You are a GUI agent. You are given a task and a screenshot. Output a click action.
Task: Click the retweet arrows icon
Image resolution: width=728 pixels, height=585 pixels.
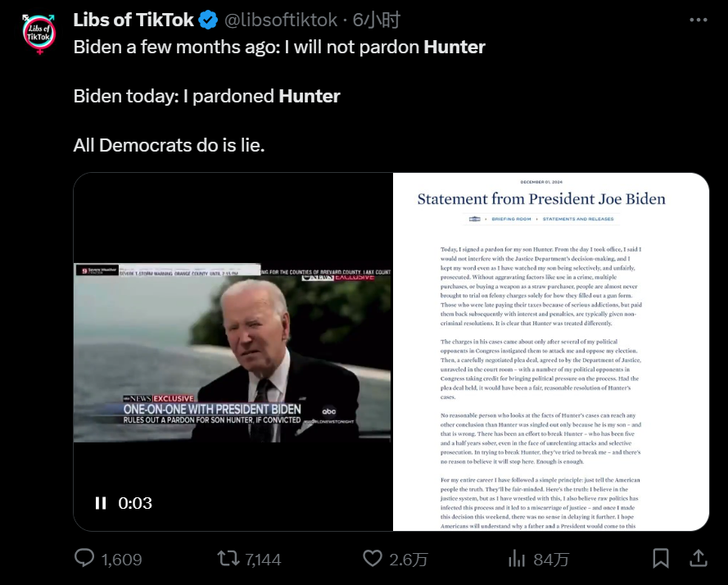pos(228,559)
